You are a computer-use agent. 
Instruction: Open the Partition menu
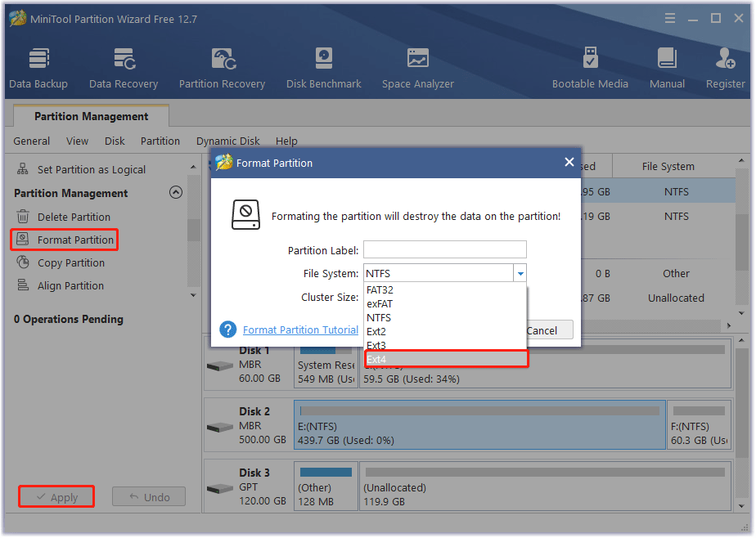(160, 141)
